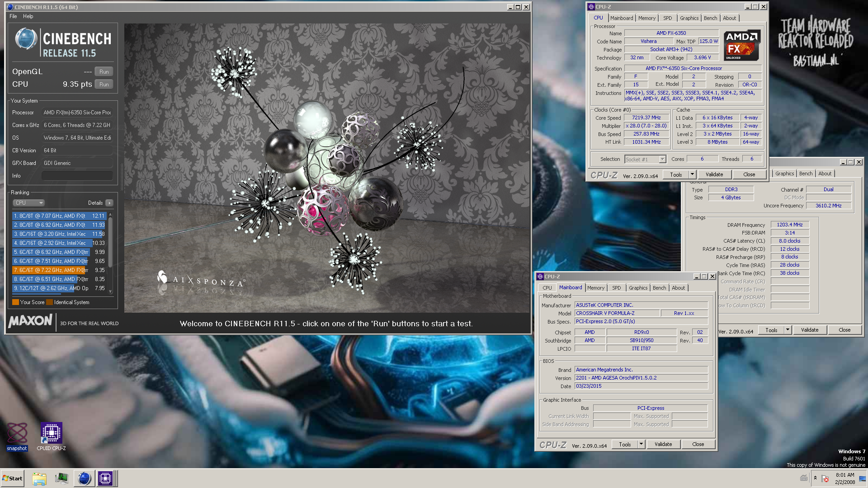
Task: Open the CPU ranking type dropdown
Action: [x=28, y=203]
